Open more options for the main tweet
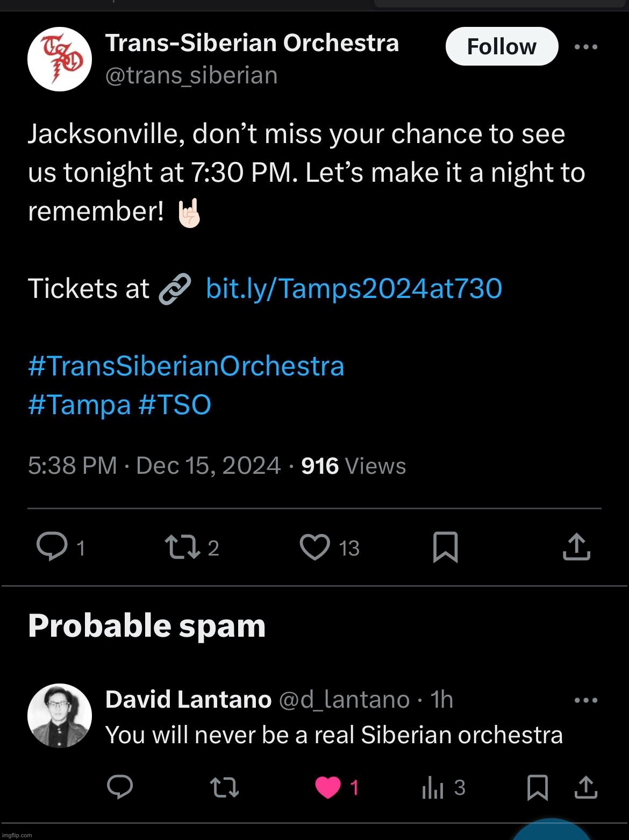This screenshot has width=629, height=840. click(x=586, y=47)
